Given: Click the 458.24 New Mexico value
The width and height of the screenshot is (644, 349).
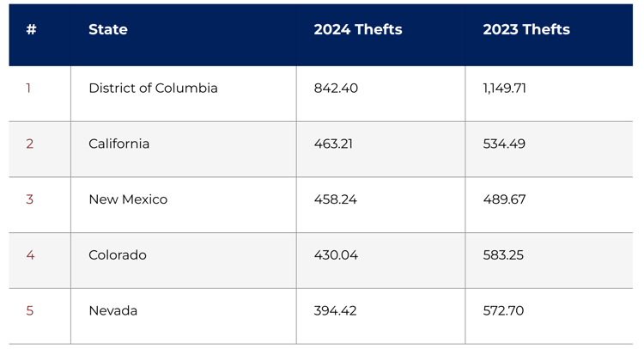Looking at the screenshot, I should click(x=335, y=199).
